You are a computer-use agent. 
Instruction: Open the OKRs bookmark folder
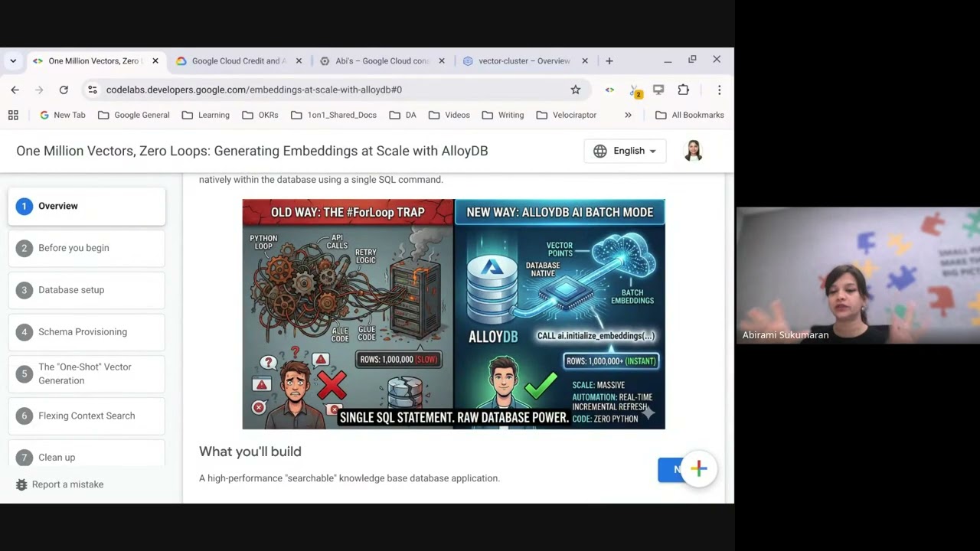pyautogui.click(x=260, y=115)
